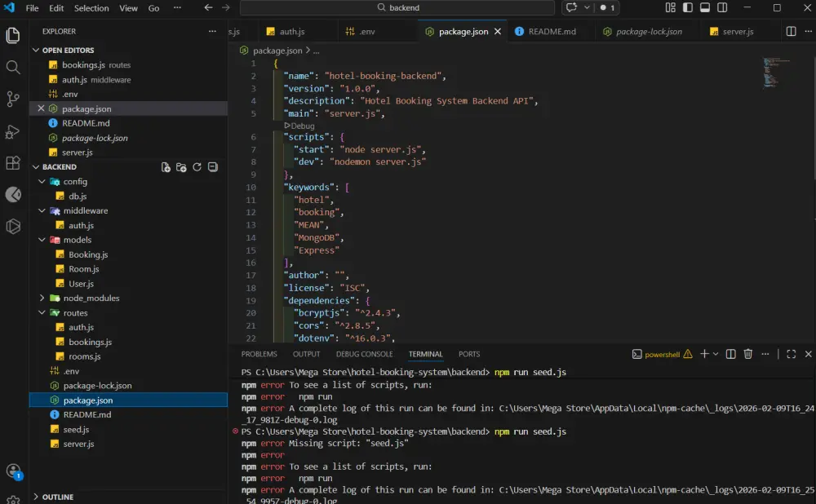The height and width of the screenshot is (504, 816).
Task: Click the New Folder icon in Explorer
Action: pyautogui.click(x=181, y=166)
